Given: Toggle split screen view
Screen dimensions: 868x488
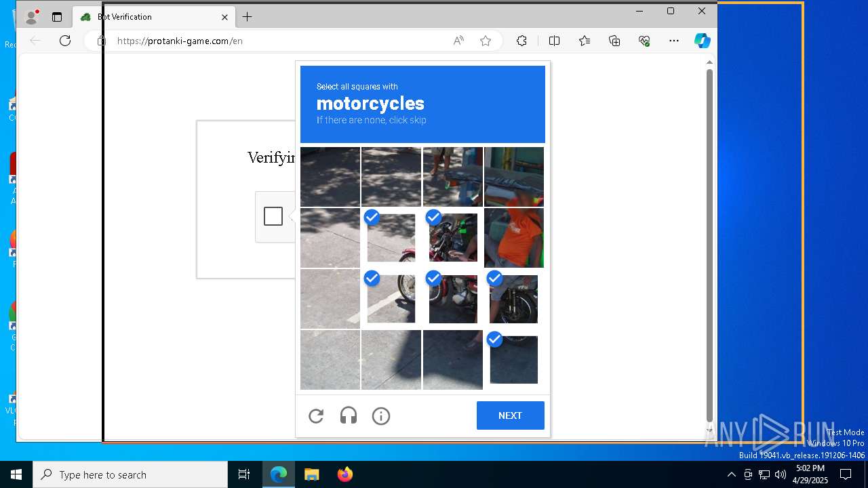Looking at the screenshot, I should click(x=554, y=41).
